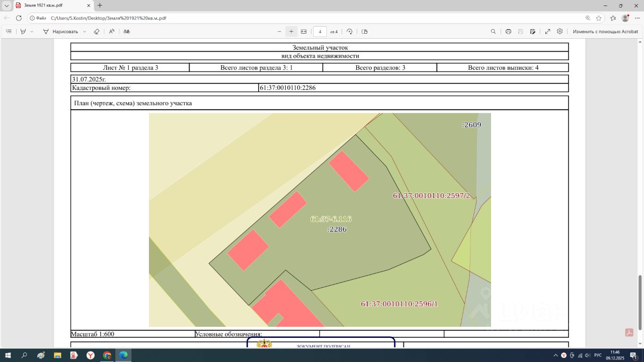Open PDF viewer settings gear

[559, 31]
